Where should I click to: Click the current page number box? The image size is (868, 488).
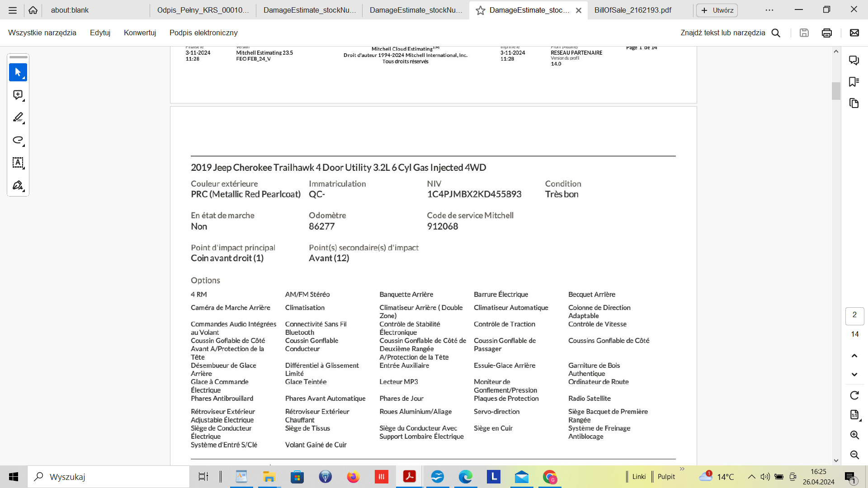[x=854, y=316]
